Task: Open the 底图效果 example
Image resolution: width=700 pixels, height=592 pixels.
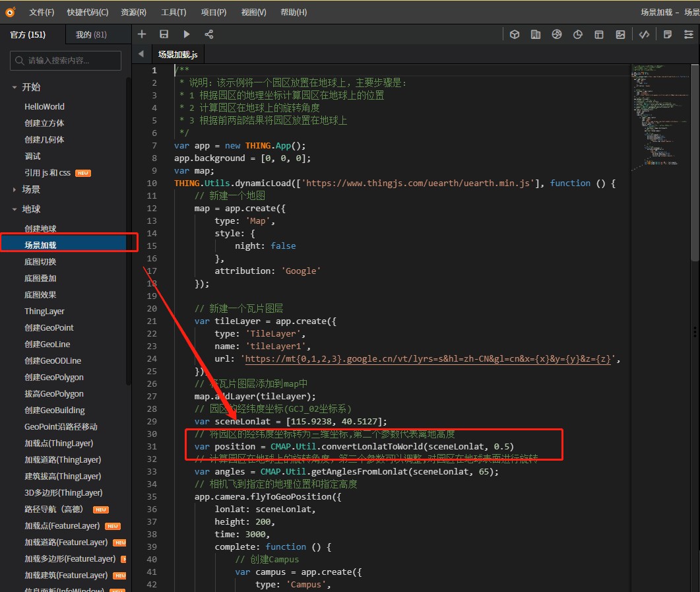Action: pyautogui.click(x=40, y=294)
